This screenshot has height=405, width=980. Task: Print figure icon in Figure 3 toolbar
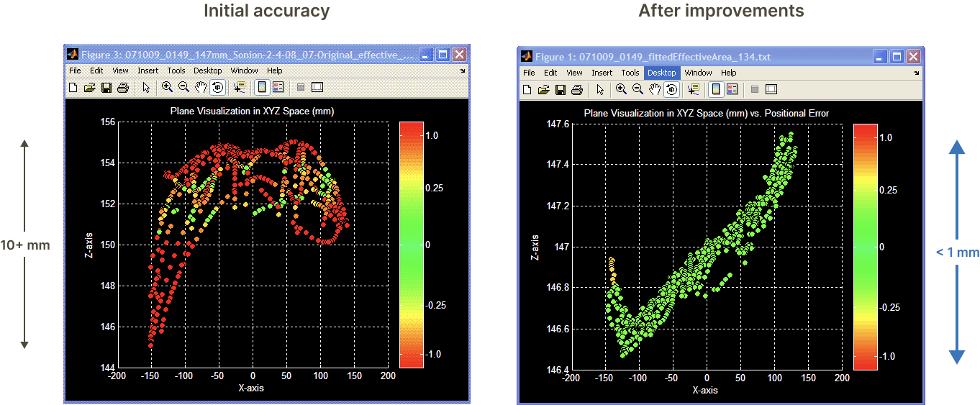[123, 87]
